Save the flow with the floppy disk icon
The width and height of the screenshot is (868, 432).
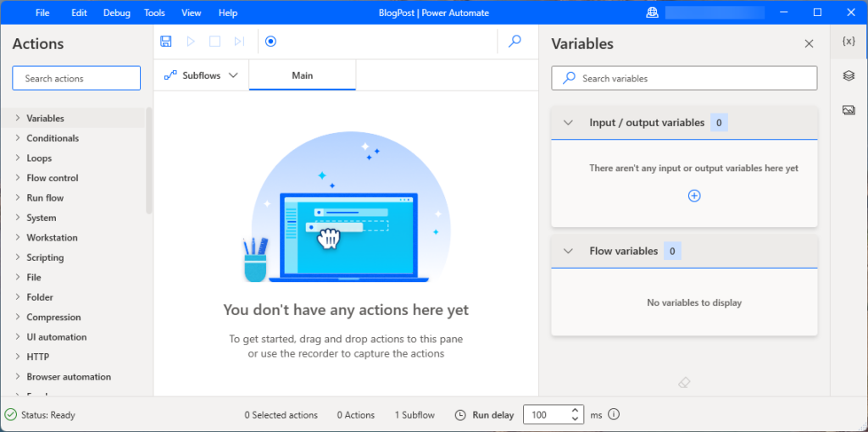(x=165, y=42)
